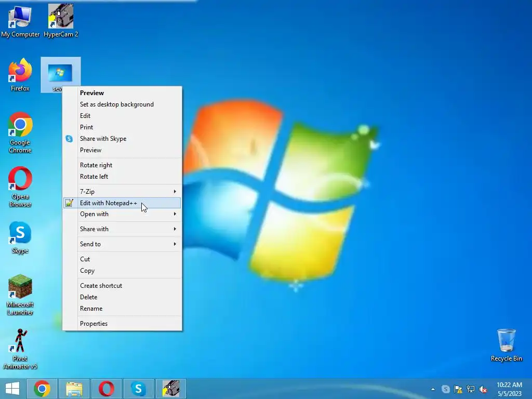Viewport: 532px width, 399px height.
Task: Open Skype from the taskbar
Action: [138, 389]
